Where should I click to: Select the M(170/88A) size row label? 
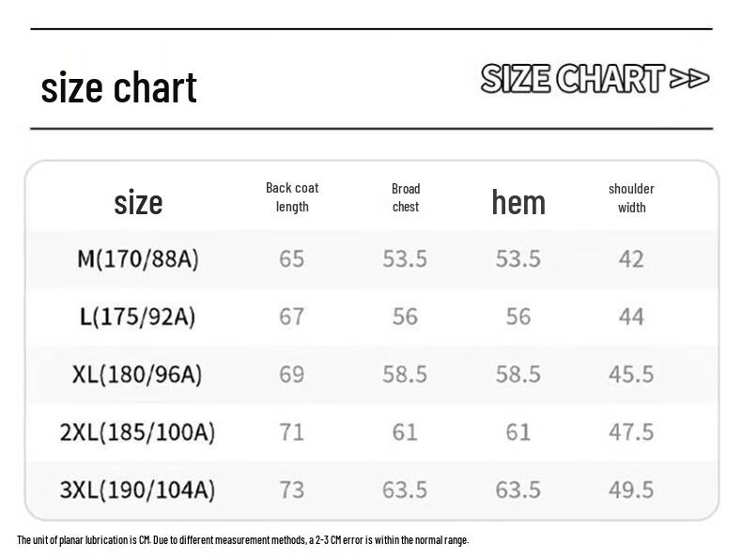tap(138, 259)
